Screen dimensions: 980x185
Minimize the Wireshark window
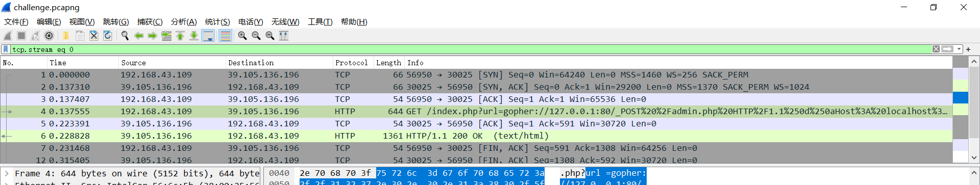(x=904, y=7)
